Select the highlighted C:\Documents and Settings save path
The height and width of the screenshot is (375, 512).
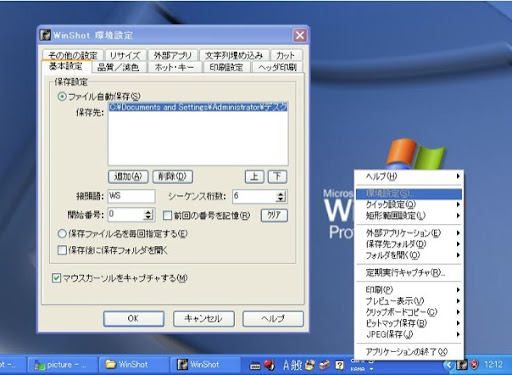tap(198, 107)
